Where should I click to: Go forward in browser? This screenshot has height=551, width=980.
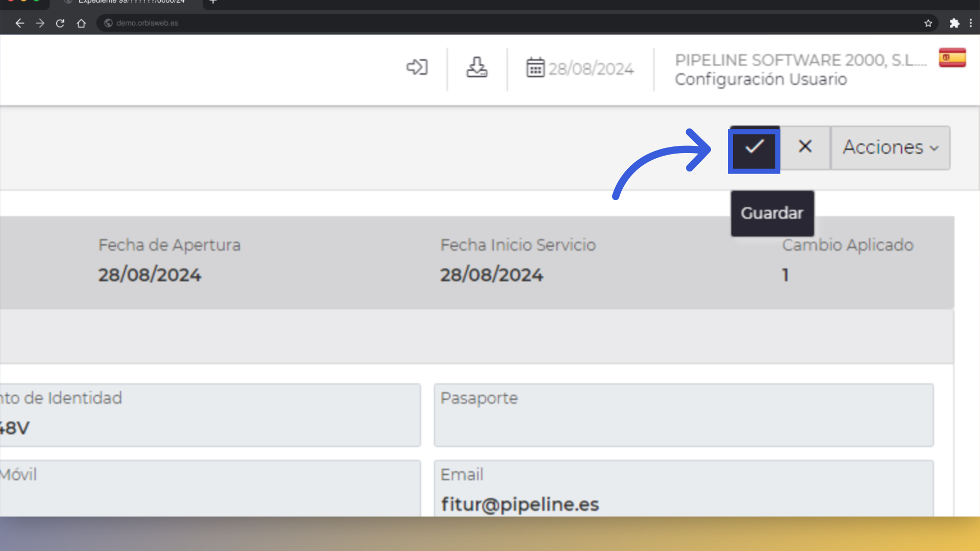click(40, 23)
